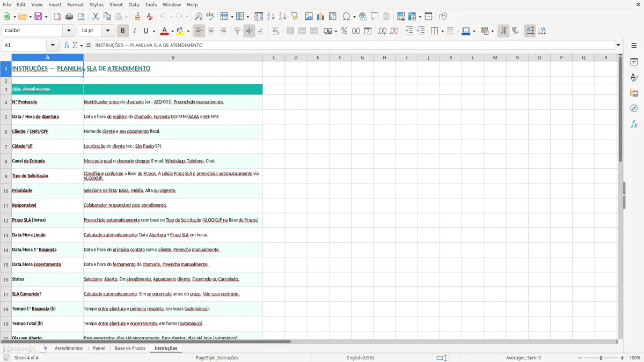Sort descending
644x362 pixels.
283,17
